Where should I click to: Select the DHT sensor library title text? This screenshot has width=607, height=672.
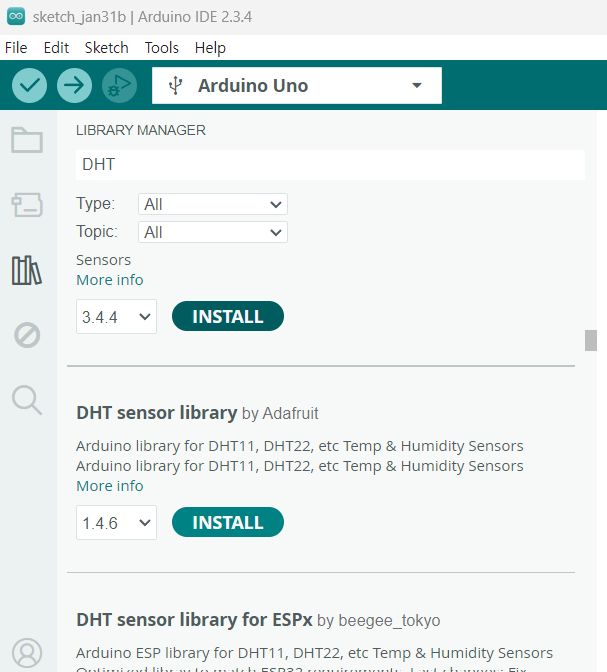pos(156,413)
